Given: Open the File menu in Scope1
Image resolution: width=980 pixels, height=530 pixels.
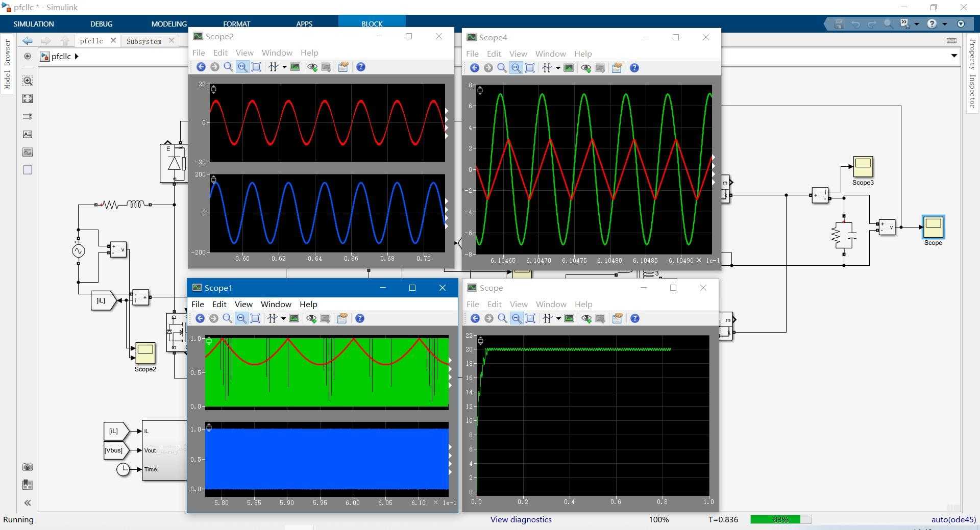Looking at the screenshot, I should pos(198,304).
